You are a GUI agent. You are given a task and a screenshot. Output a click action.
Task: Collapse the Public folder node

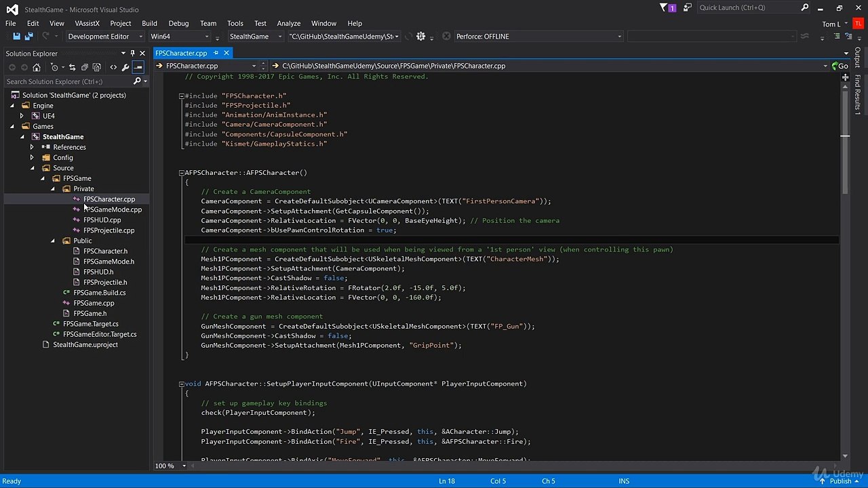click(x=53, y=241)
